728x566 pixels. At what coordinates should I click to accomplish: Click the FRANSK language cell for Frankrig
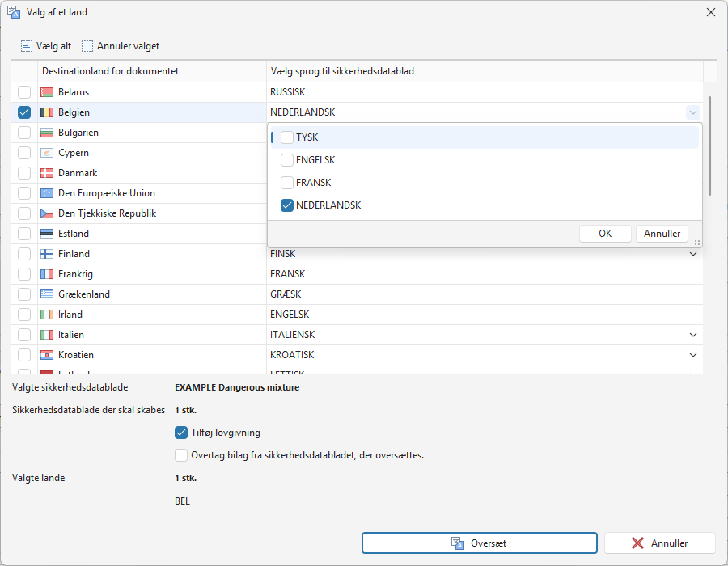pos(485,274)
